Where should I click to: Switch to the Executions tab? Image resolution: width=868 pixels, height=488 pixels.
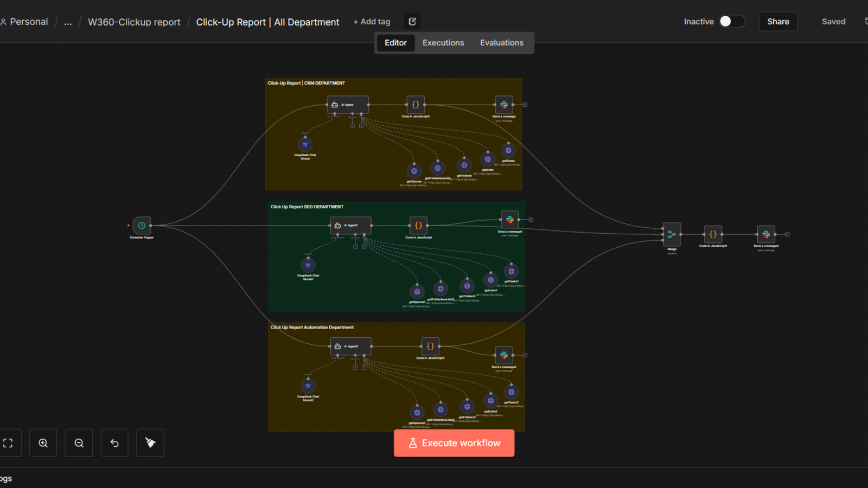[x=443, y=43]
